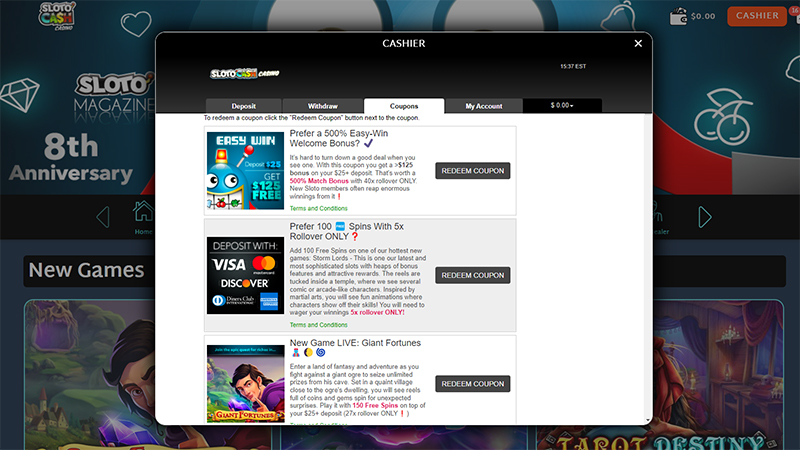
Task: Open the Deposit tab
Action: [243, 106]
